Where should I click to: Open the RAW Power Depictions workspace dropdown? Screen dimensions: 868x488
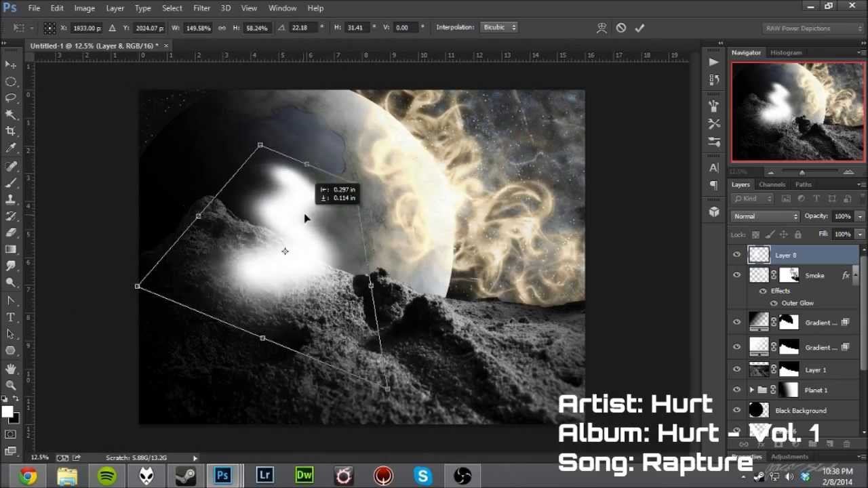point(813,28)
